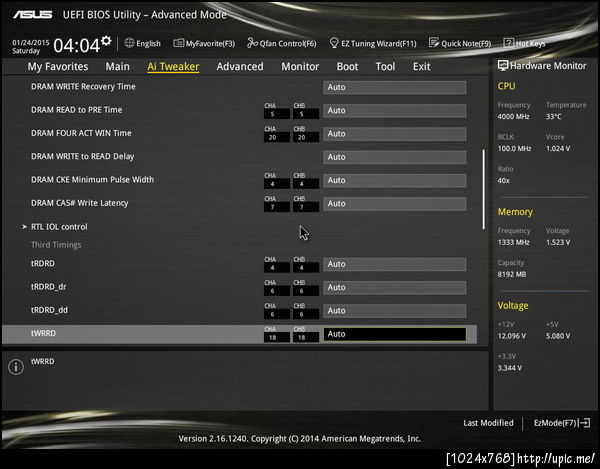Screen dimensions: 600x469
Task: Select the Ai Tweaker tab
Action: tap(173, 67)
